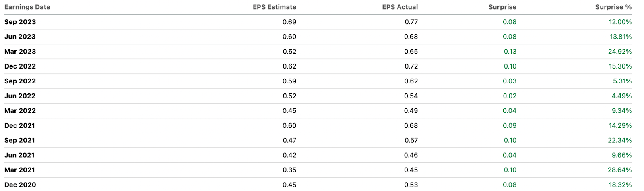Screen dimensions: 644x191
Task: Click the 0.77 EPS Actual value
Action: [x=411, y=22]
